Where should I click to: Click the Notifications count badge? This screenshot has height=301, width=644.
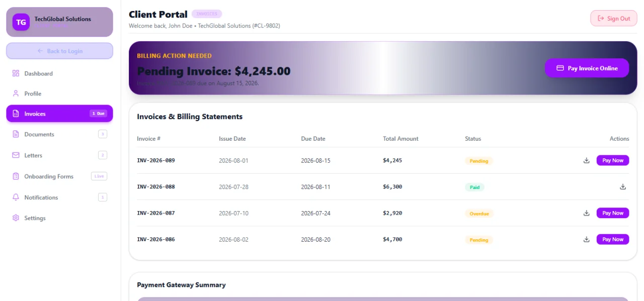(103, 197)
